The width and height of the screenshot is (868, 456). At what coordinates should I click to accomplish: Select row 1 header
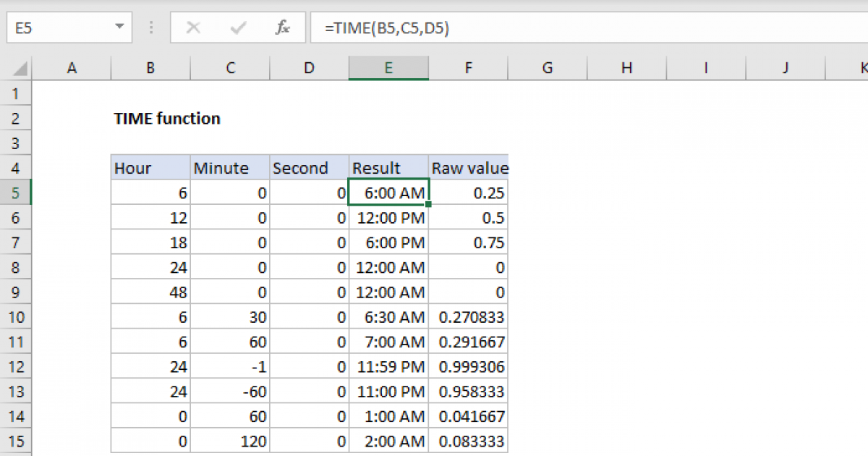[16, 93]
